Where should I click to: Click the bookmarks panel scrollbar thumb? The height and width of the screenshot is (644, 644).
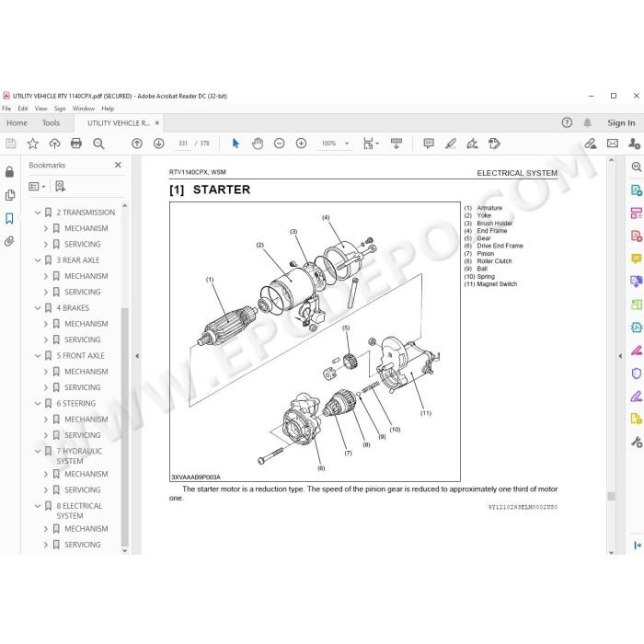coord(125,427)
